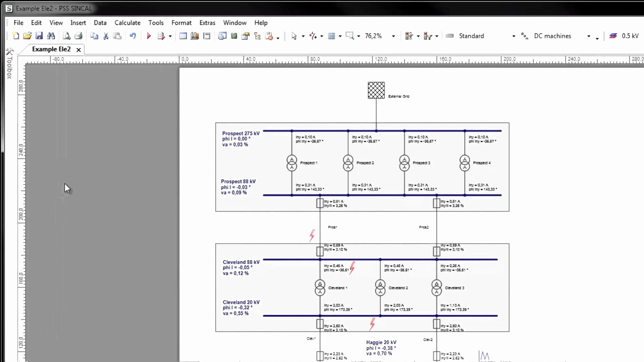Click the Print Preview icon
The width and height of the screenshot is (644, 362).
click(66, 36)
